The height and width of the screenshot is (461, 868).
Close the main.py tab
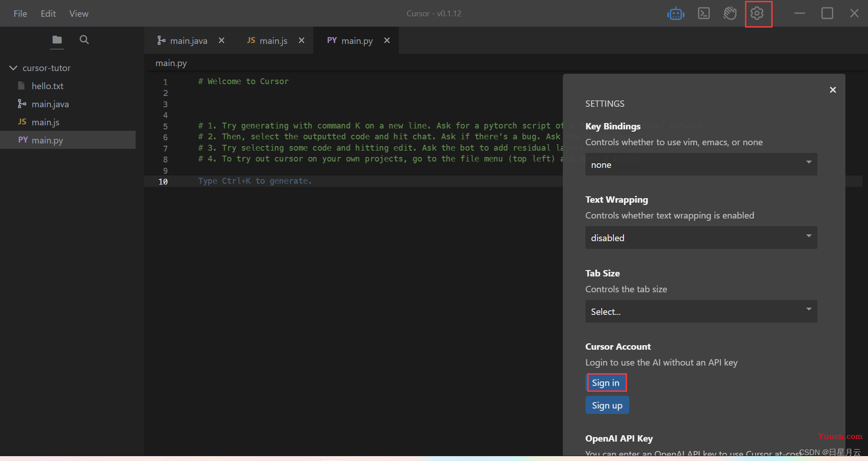(x=387, y=40)
